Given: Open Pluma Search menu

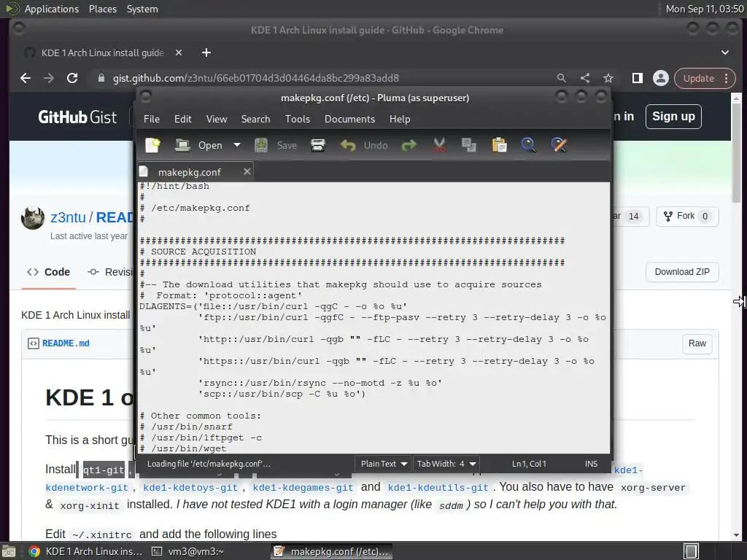Looking at the screenshot, I should click(x=255, y=119).
